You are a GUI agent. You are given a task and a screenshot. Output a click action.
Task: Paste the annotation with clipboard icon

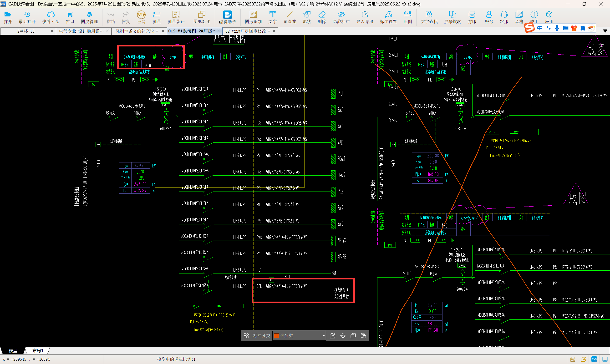pos(363,336)
